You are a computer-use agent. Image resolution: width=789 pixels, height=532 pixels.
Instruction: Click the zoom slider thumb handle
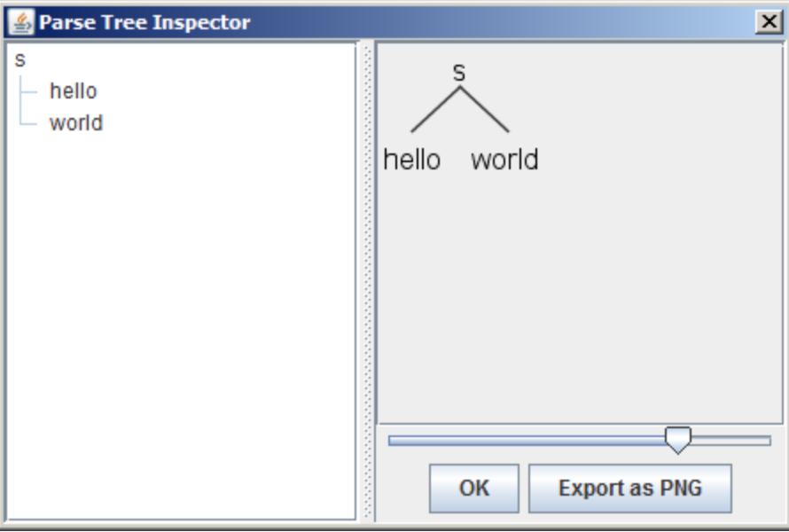click(678, 441)
